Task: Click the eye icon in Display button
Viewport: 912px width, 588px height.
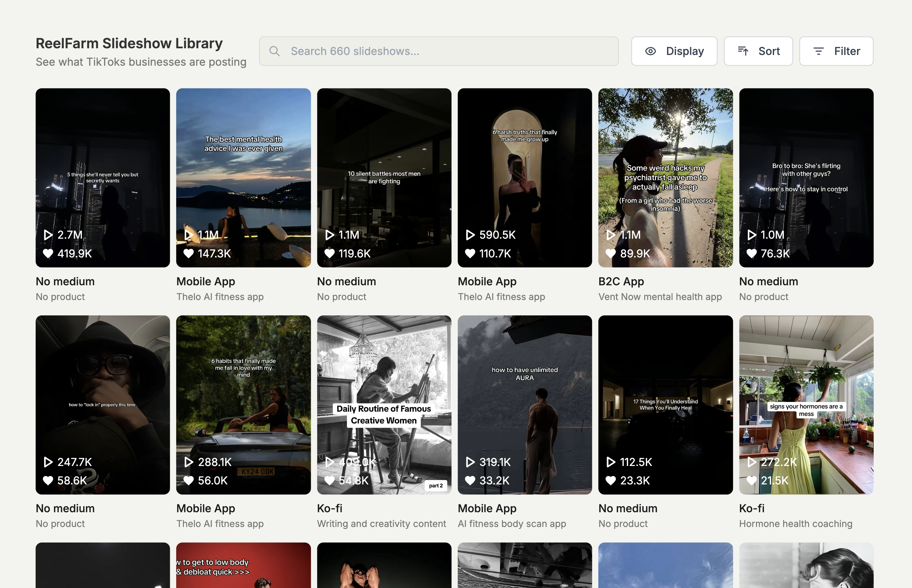Action: [650, 51]
